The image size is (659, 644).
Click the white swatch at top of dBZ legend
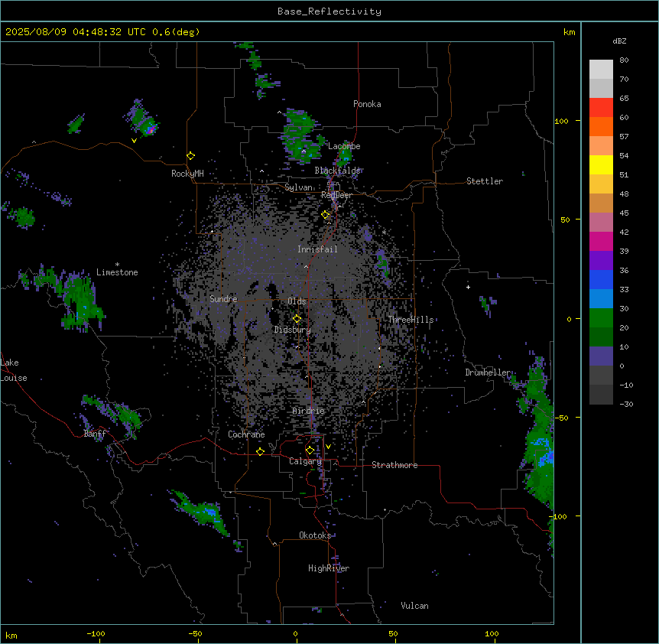pos(601,70)
